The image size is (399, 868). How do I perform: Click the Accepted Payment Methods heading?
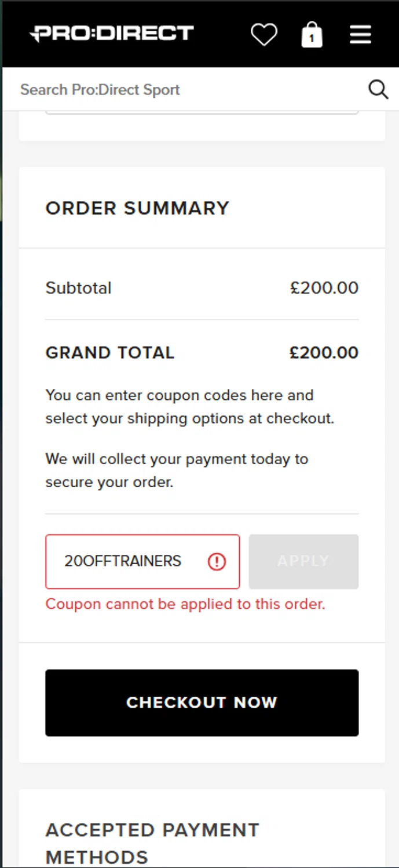tap(152, 843)
